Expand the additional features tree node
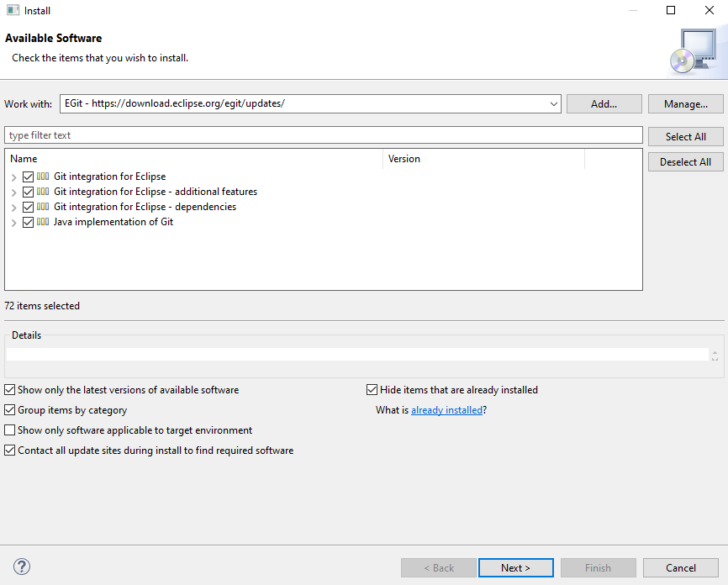Image resolution: width=728 pixels, height=585 pixels. 14,192
